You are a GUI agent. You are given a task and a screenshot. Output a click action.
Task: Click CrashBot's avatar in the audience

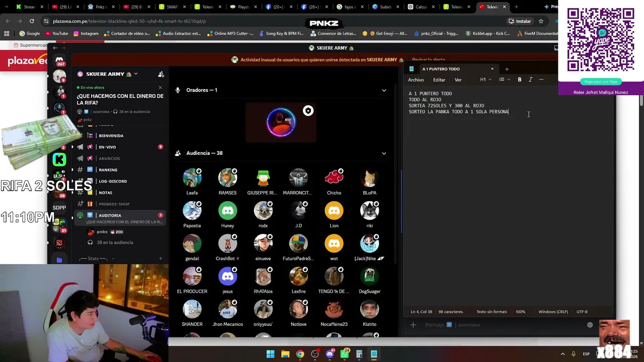(x=227, y=244)
